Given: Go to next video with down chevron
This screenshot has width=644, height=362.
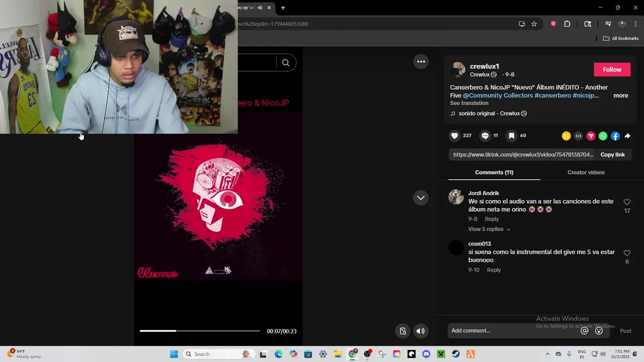Looking at the screenshot, I should coord(421,198).
